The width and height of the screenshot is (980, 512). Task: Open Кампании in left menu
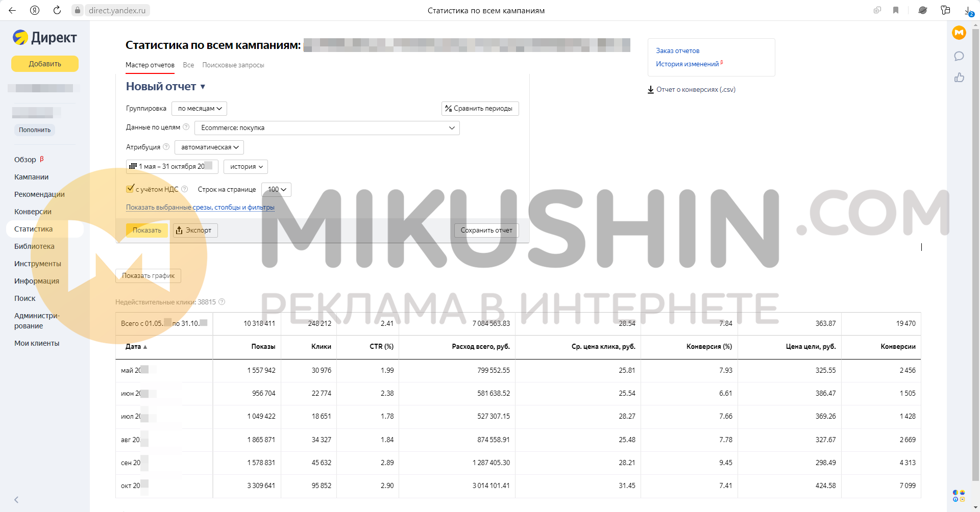tap(32, 177)
